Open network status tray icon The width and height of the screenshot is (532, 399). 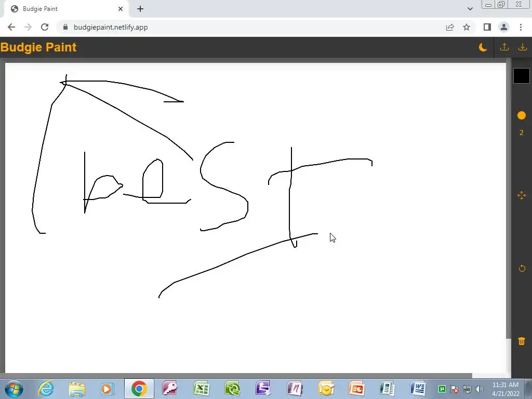click(467, 389)
